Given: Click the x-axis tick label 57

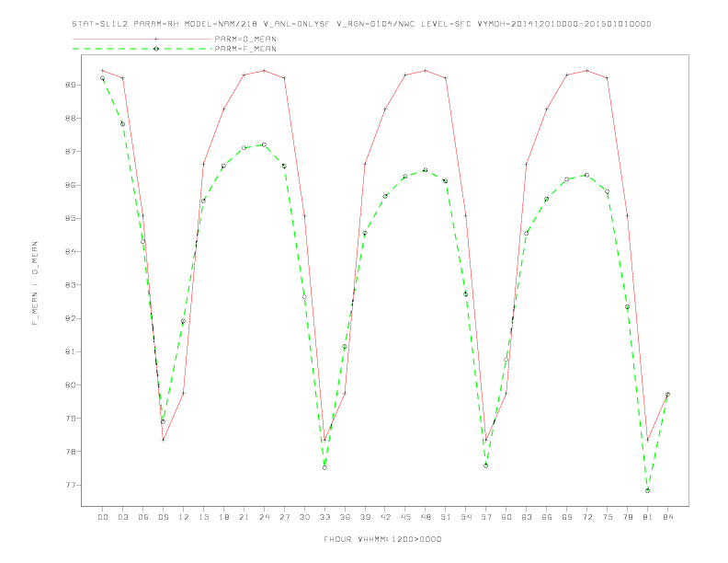Looking at the screenshot, I should (x=486, y=517).
